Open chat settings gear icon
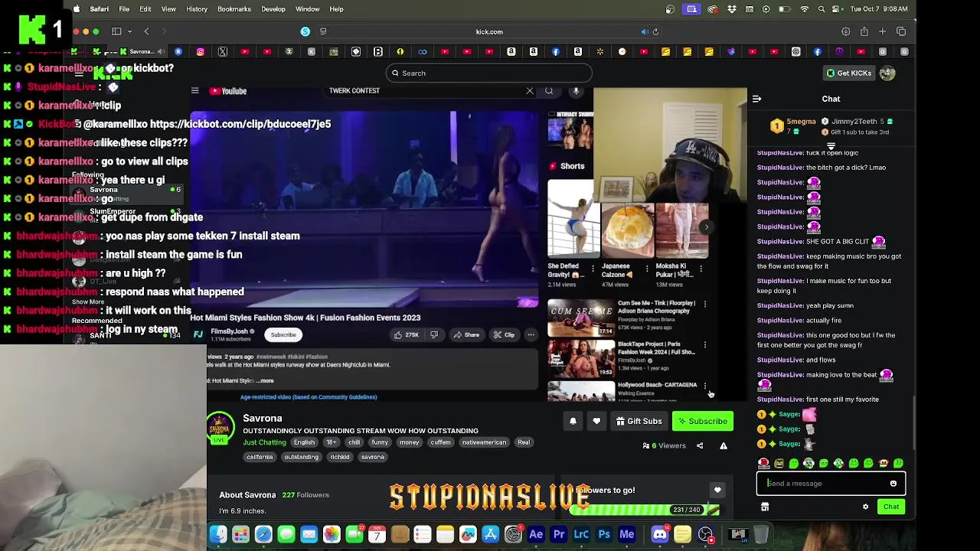Screen dimensions: 980x551 point(866,507)
